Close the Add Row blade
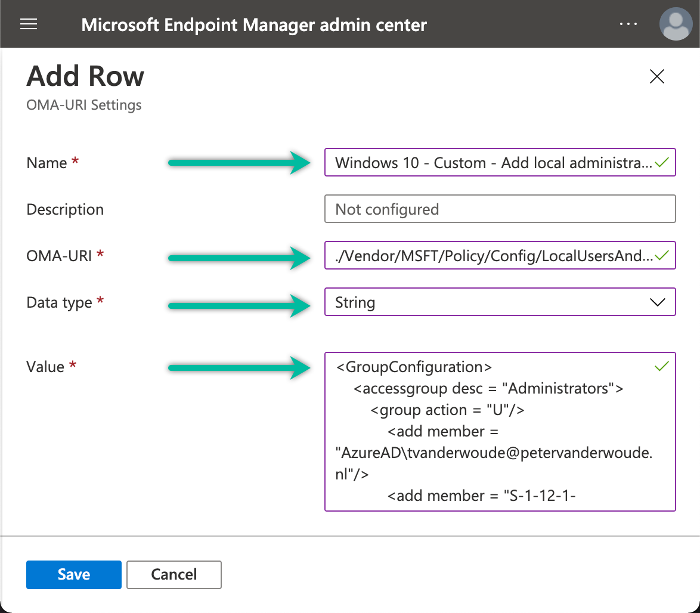Image resolution: width=700 pixels, height=613 pixels. pyautogui.click(x=656, y=76)
